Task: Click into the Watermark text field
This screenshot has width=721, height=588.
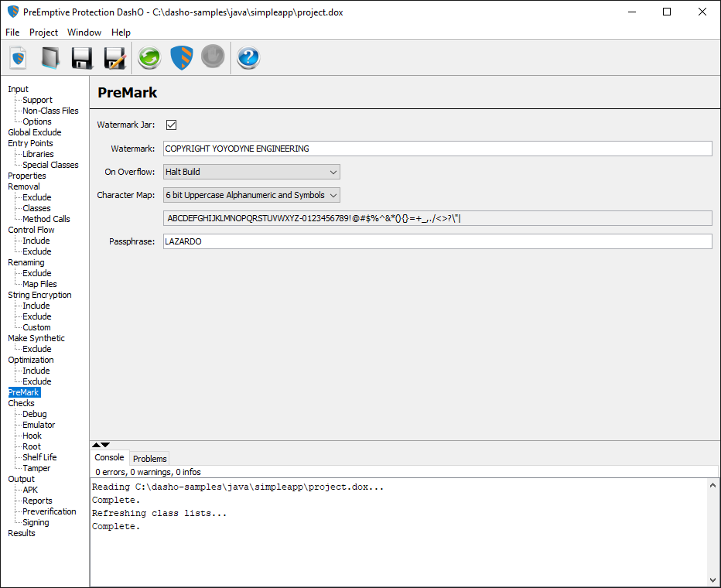Action: click(437, 149)
